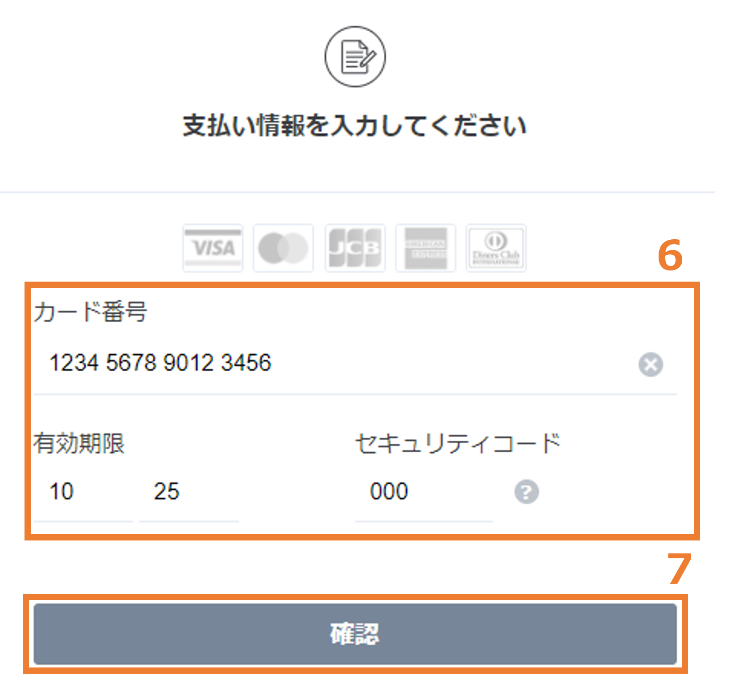
Task: Click the document edit icon at top
Action: pyautogui.click(x=355, y=57)
